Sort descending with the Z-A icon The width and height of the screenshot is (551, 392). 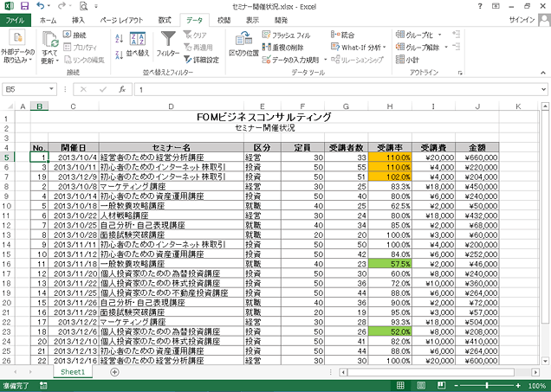click(120, 55)
